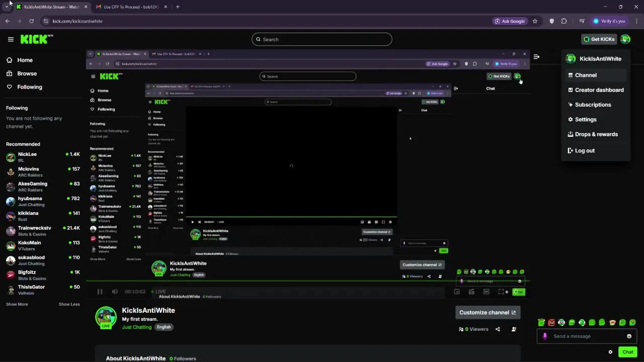Open the AkesGaming recommended channel
Image resolution: width=644 pixels, height=362 pixels.
pyautogui.click(x=43, y=187)
